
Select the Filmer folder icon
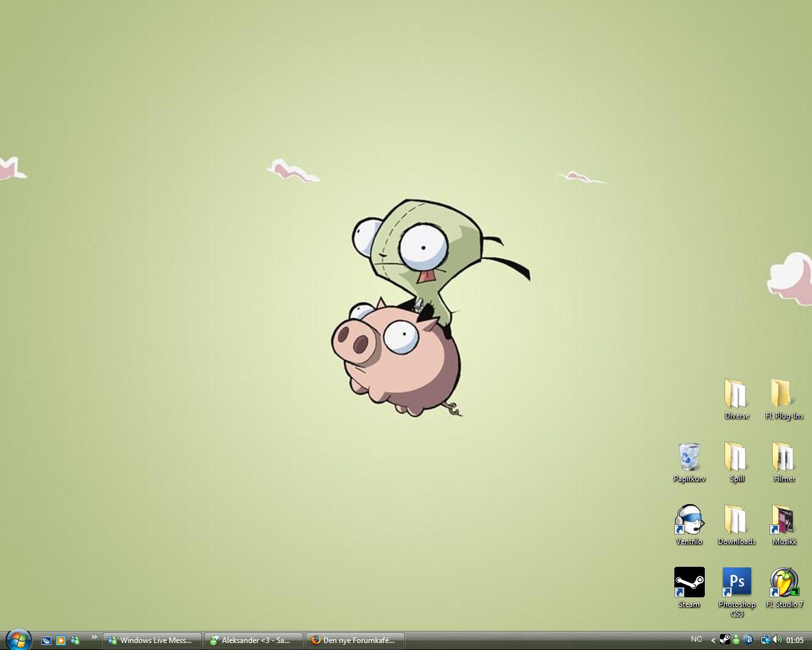784,463
